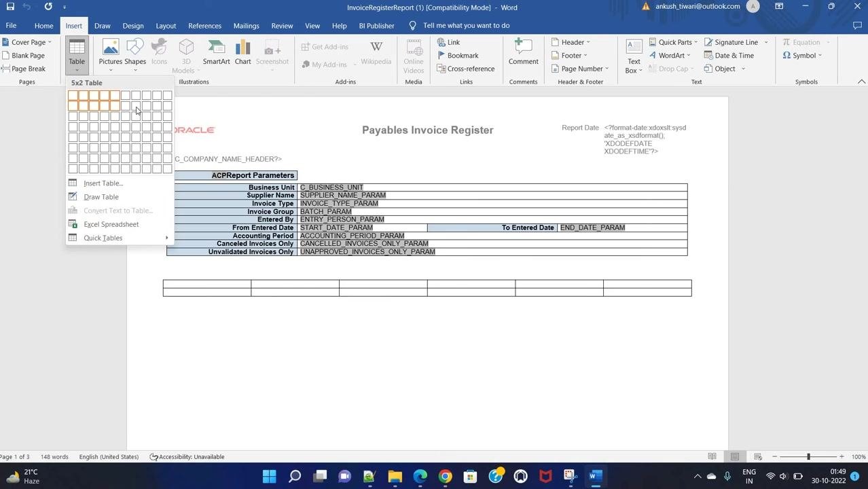Click the Redo/Repeat icon in quick access toolbar

[48, 7]
